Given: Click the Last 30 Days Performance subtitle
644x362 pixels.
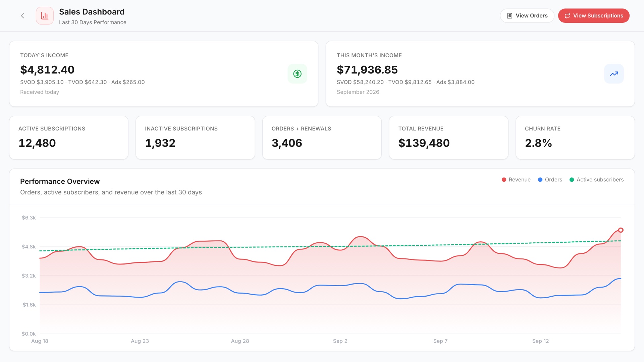Looking at the screenshot, I should tap(93, 22).
